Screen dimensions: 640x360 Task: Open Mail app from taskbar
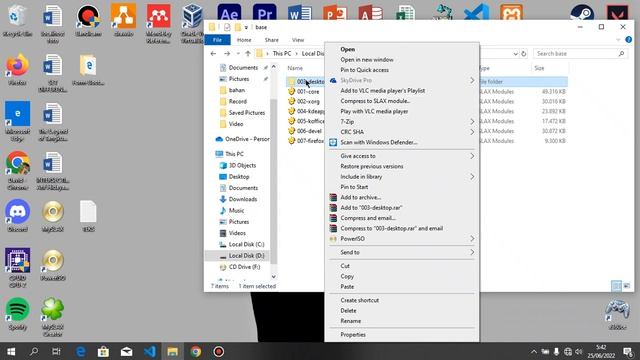tap(127, 351)
